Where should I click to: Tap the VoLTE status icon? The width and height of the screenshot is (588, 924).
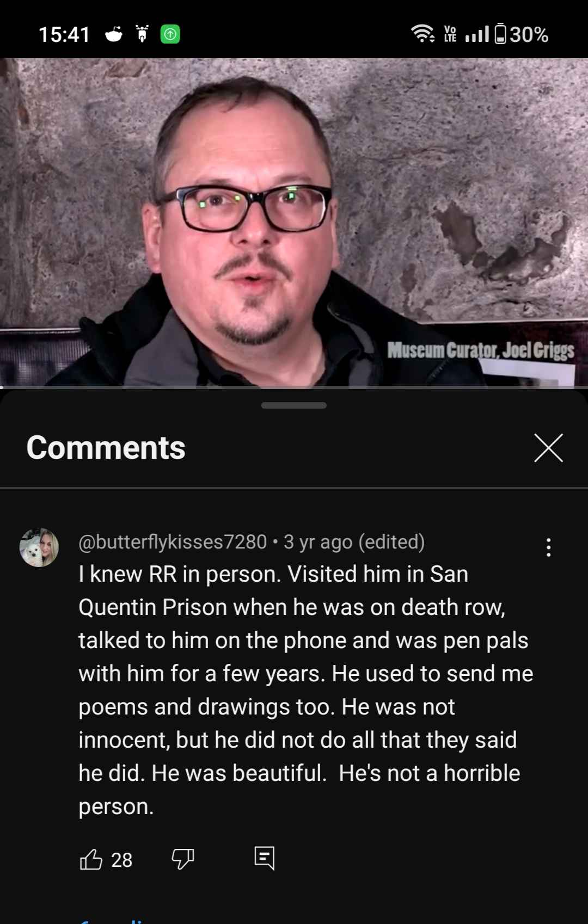[x=450, y=34]
